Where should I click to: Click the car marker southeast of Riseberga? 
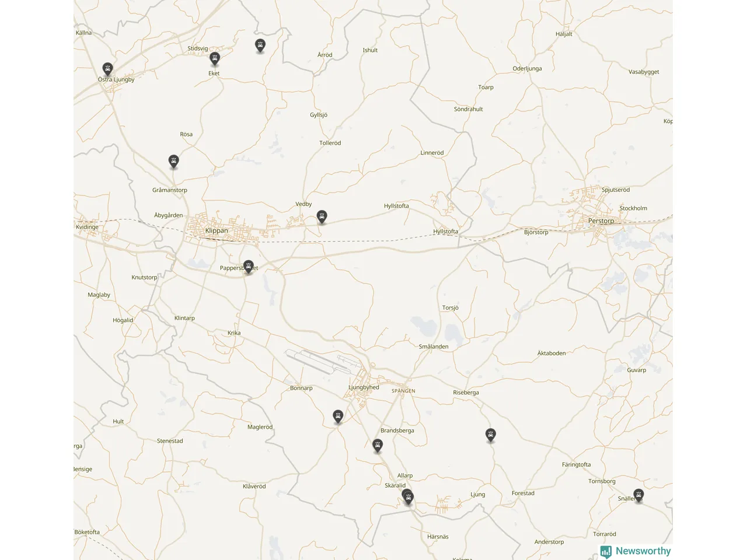click(491, 435)
